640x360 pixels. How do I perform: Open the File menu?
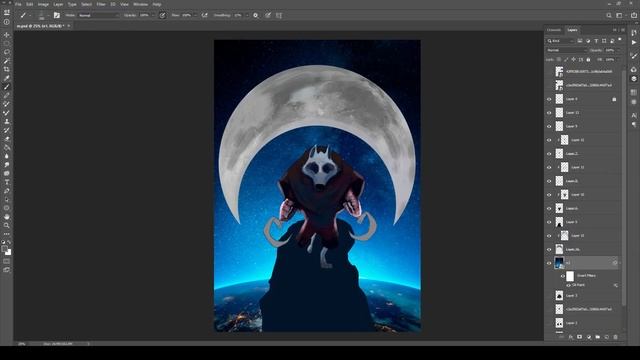tap(18, 4)
